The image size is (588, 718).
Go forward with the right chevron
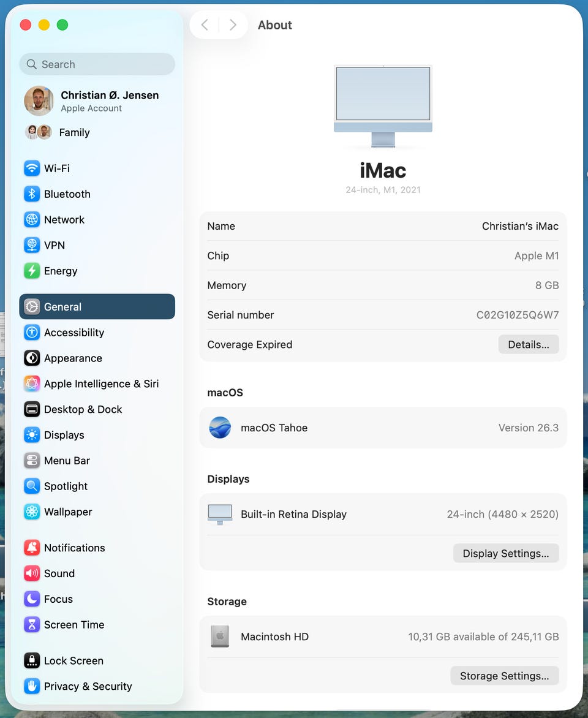pyautogui.click(x=233, y=25)
